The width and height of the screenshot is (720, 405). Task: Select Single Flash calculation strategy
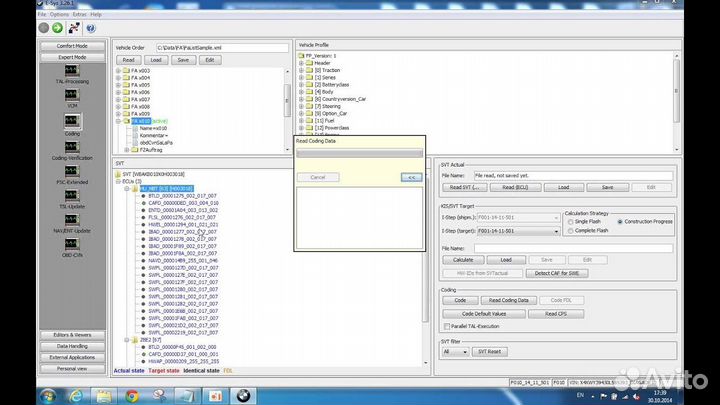coord(570,221)
